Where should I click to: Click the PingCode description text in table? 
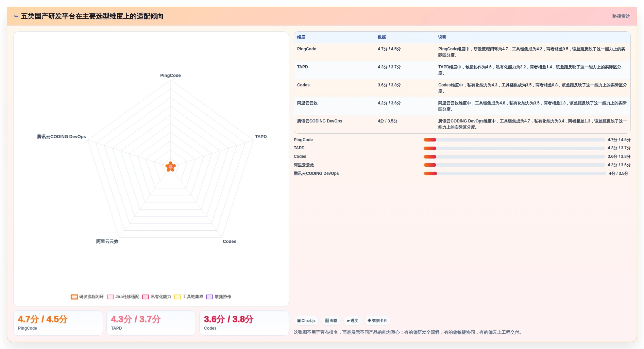(532, 52)
